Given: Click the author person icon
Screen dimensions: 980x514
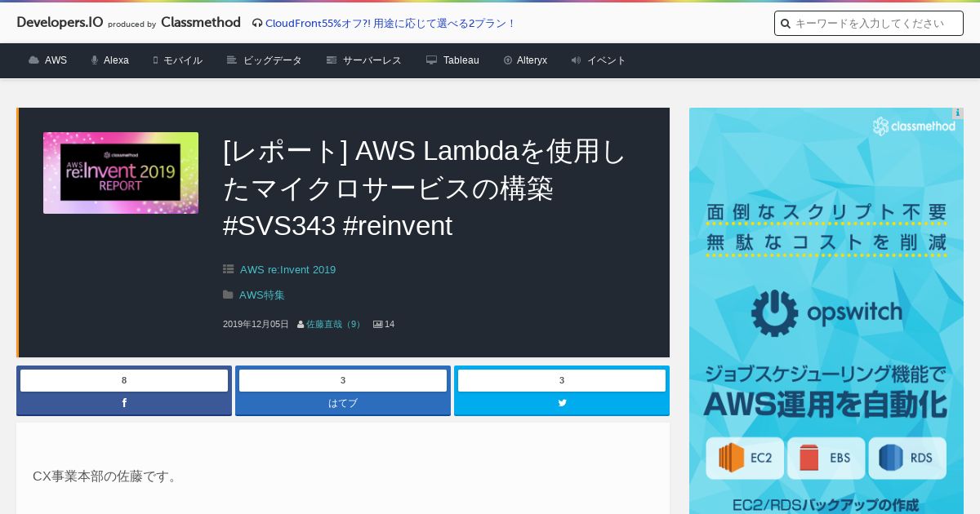Looking at the screenshot, I should 301,324.
